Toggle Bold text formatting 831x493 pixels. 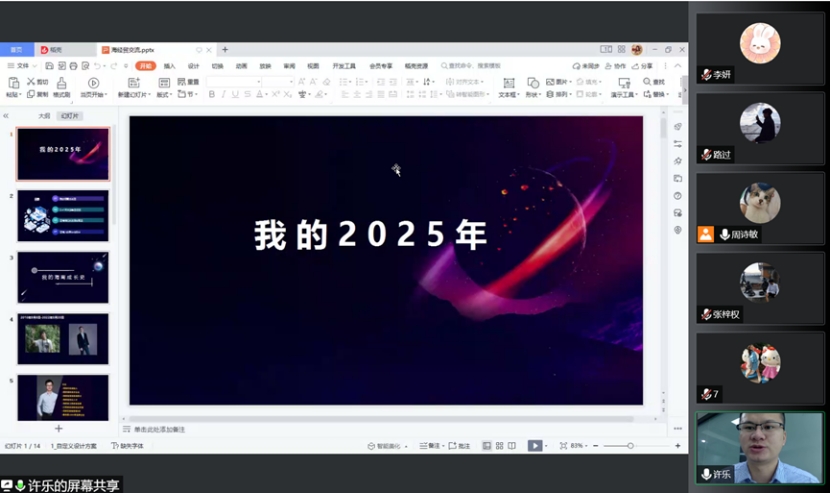coord(211,94)
